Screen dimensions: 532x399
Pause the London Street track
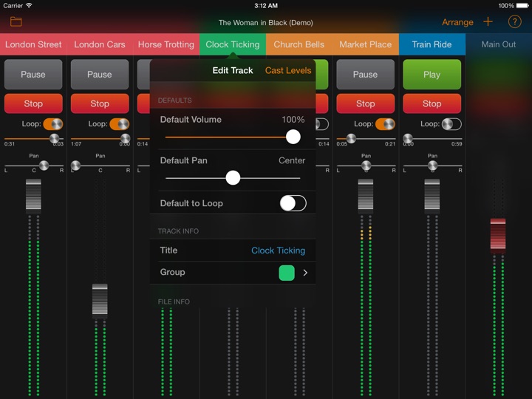point(33,75)
